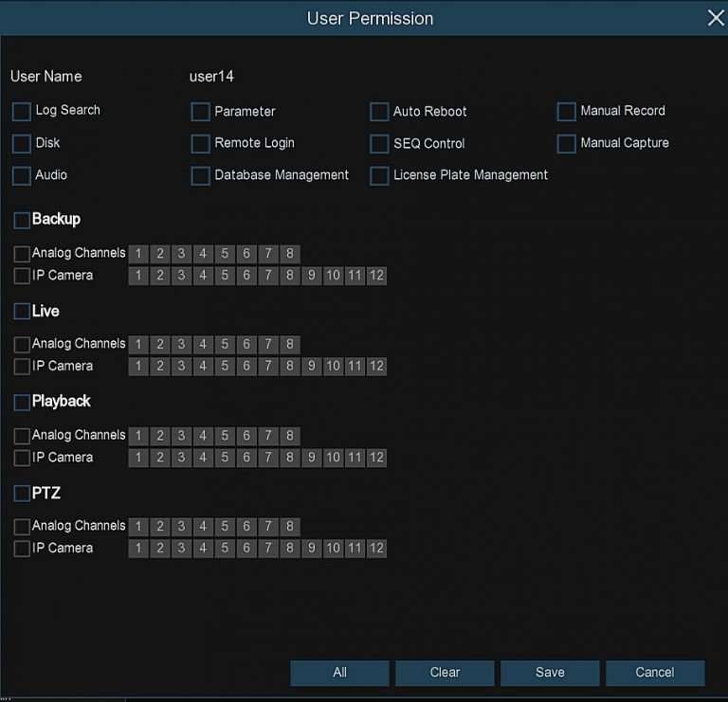This screenshot has height=702, width=728.
Task: Toggle the Disk permission checkbox
Action: [x=22, y=144]
